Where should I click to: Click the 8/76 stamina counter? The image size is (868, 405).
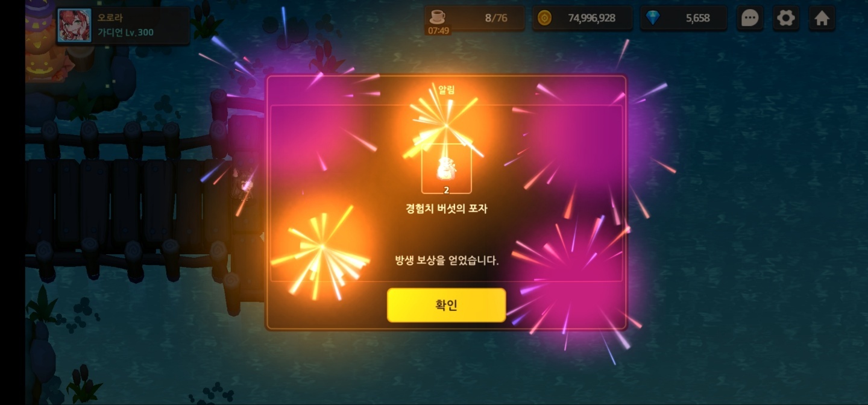pyautogui.click(x=496, y=18)
